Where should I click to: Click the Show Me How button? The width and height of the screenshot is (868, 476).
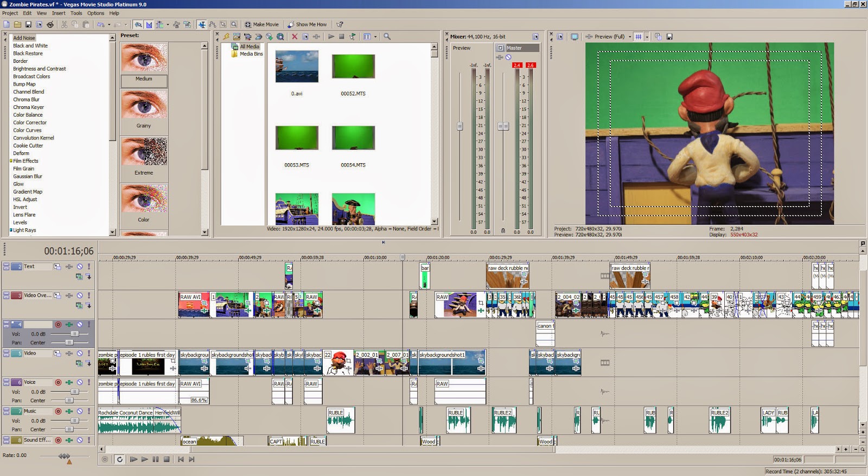click(307, 24)
